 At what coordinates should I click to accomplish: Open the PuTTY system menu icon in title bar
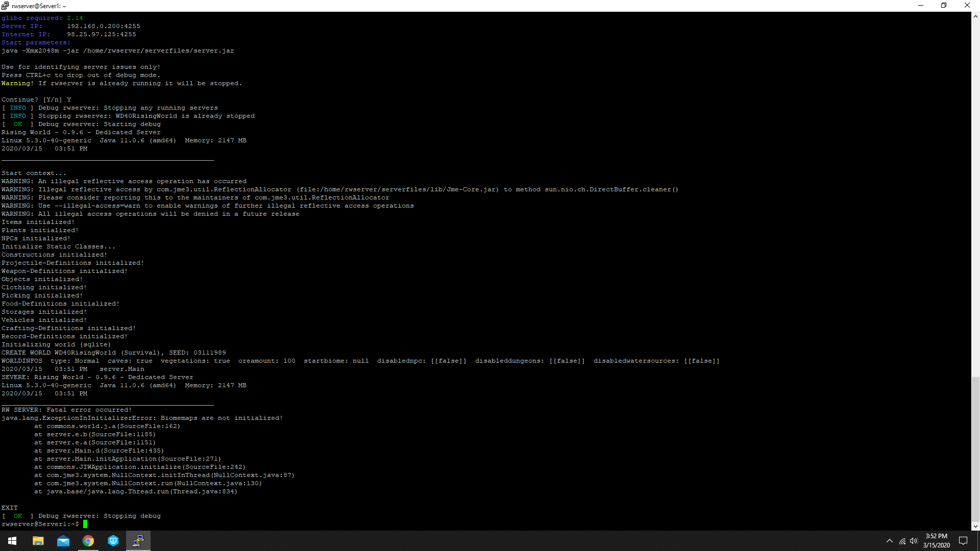click(5, 6)
